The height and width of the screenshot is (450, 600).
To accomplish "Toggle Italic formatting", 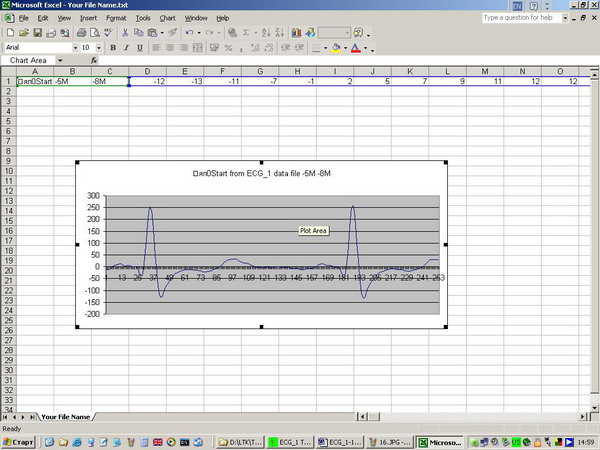I will pyautogui.click(x=126, y=48).
